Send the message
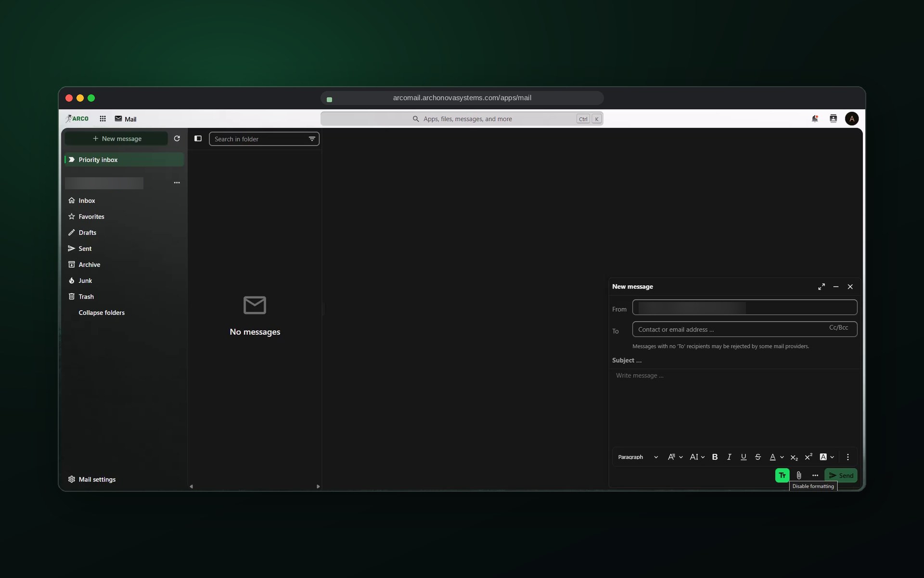The height and width of the screenshot is (578, 924). click(x=841, y=475)
